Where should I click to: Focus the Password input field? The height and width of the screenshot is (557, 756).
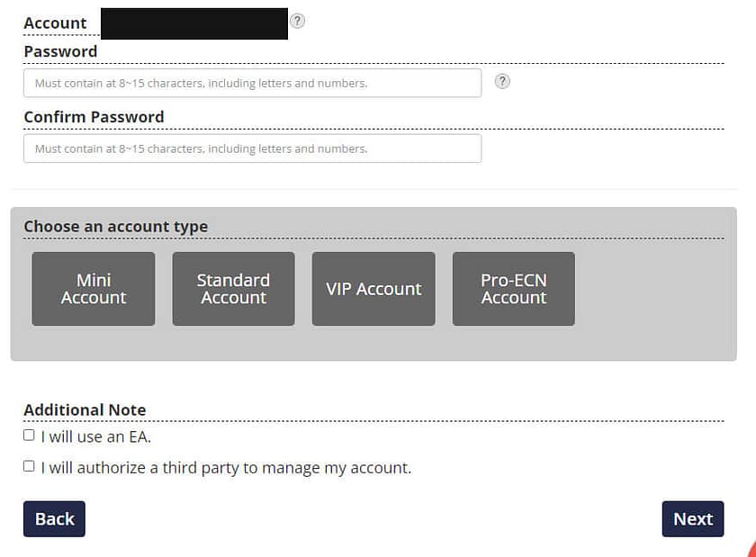pos(252,84)
